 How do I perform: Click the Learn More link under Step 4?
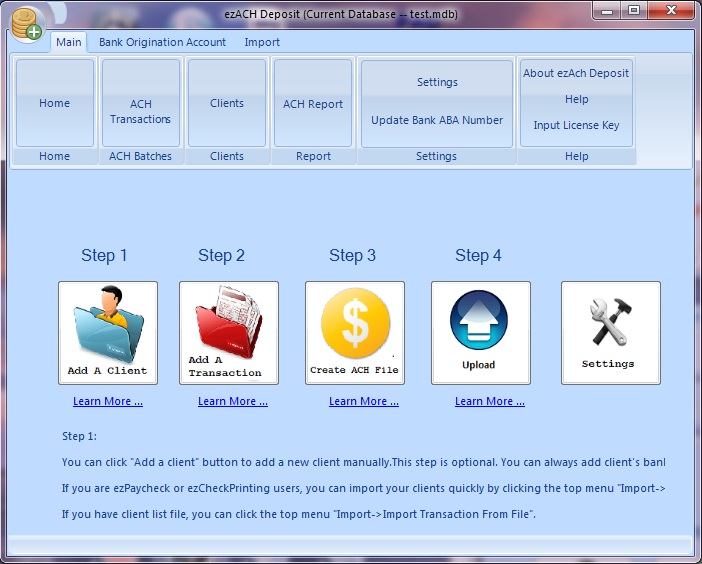pos(490,402)
